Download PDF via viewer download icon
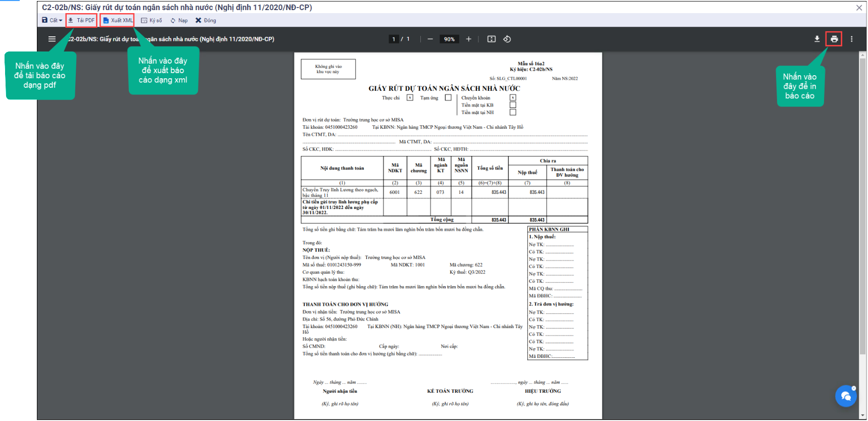Image resolution: width=868 pixels, height=421 pixels. coord(817,39)
